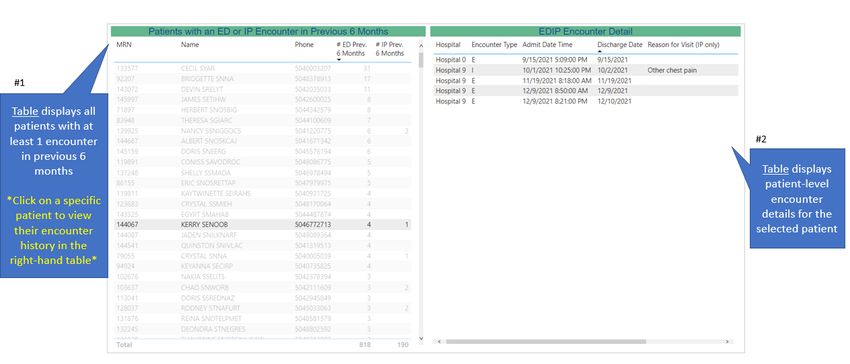The height and width of the screenshot is (364, 850).
Task: Sort by # IP Prev. 6 Months header
Action: point(390,49)
